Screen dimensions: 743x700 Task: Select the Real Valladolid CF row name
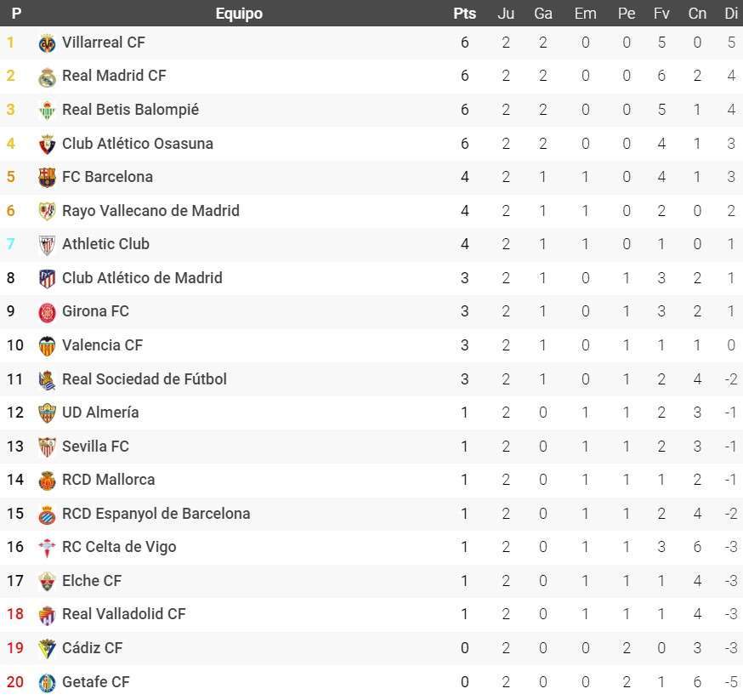(124, 614)
